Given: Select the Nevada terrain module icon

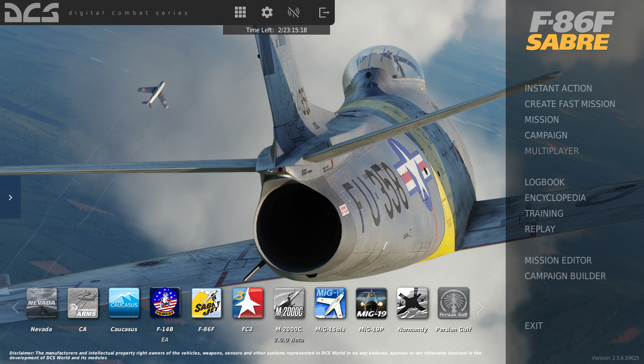Looking at the screenshot, I should coord(42,303).
